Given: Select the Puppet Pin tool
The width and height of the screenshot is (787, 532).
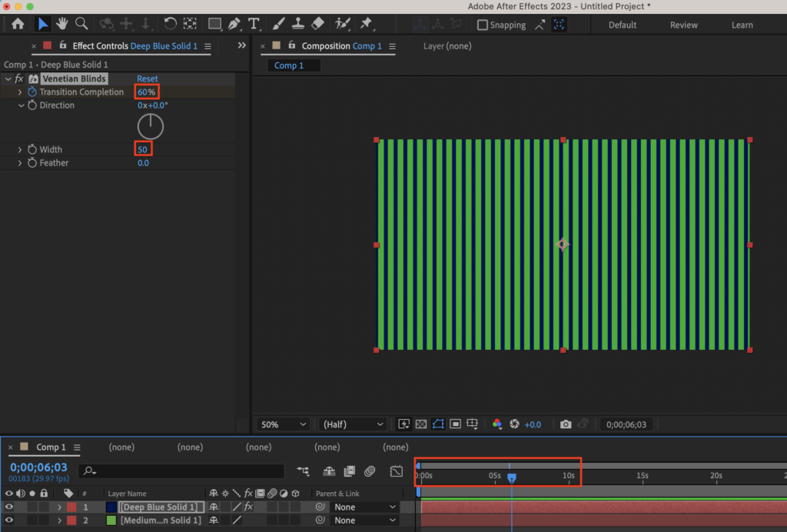Looking at the screenshot, I should 367,24.
